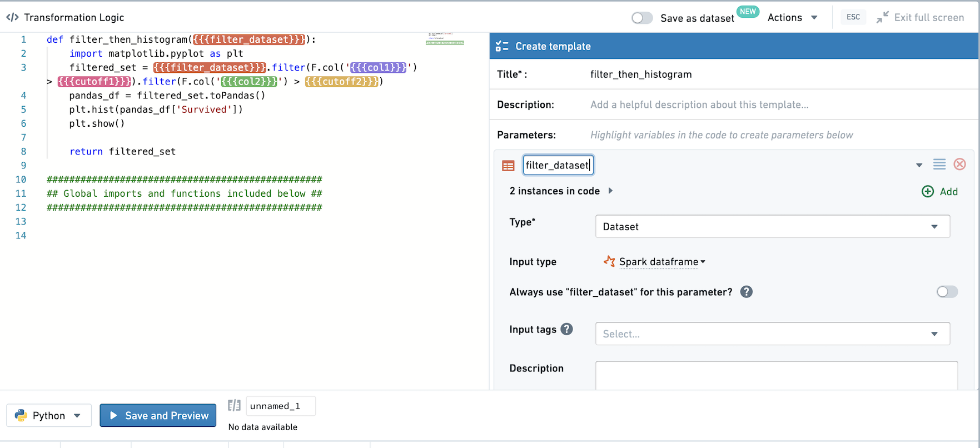Click Save and Preview button
The image size is (980, 448).
pyautogui.click(x=158, y=415)
